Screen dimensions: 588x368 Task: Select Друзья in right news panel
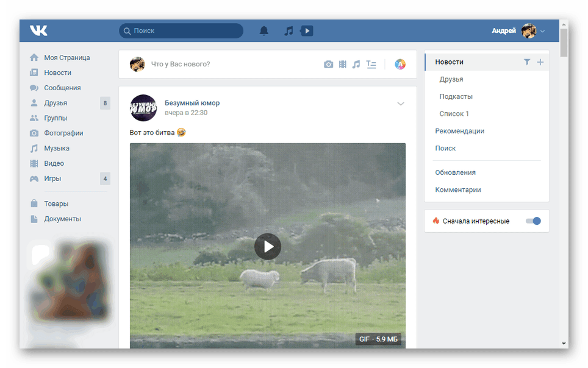coord(451,79)
